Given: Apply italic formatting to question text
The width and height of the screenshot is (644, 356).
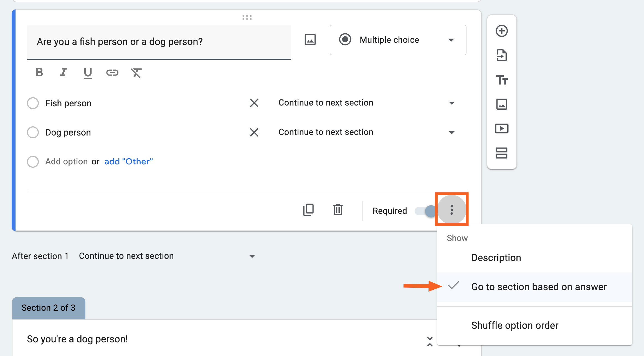Looking at the screenshot, I should click(x=64, y=72).
